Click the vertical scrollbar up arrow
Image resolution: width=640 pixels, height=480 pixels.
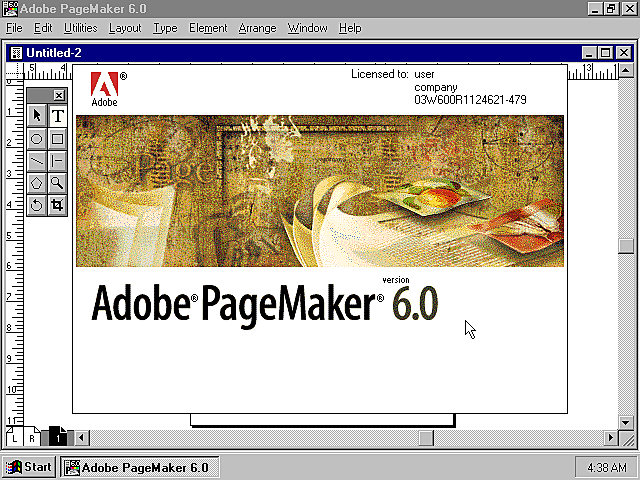(626, 71)
